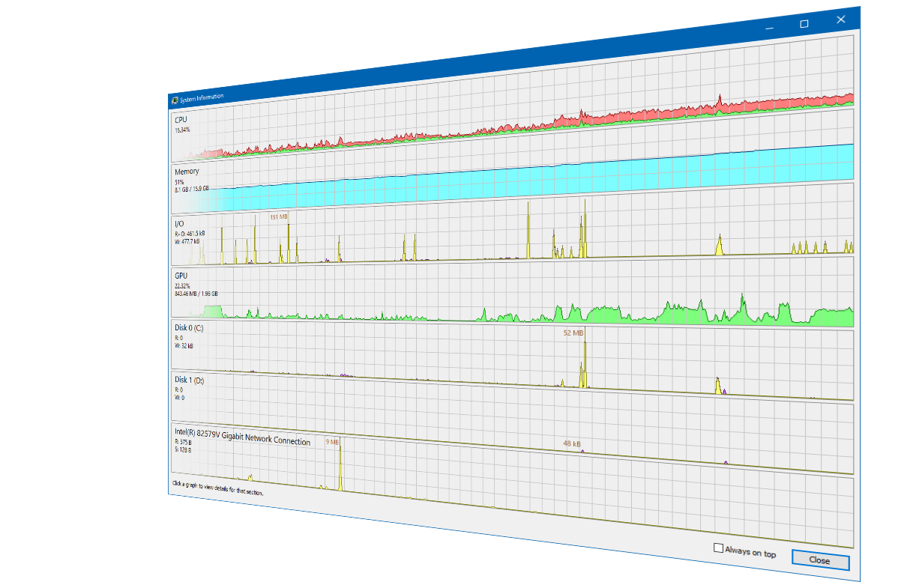
Task: Click the System Information window title text
Action: click(201, 97)
